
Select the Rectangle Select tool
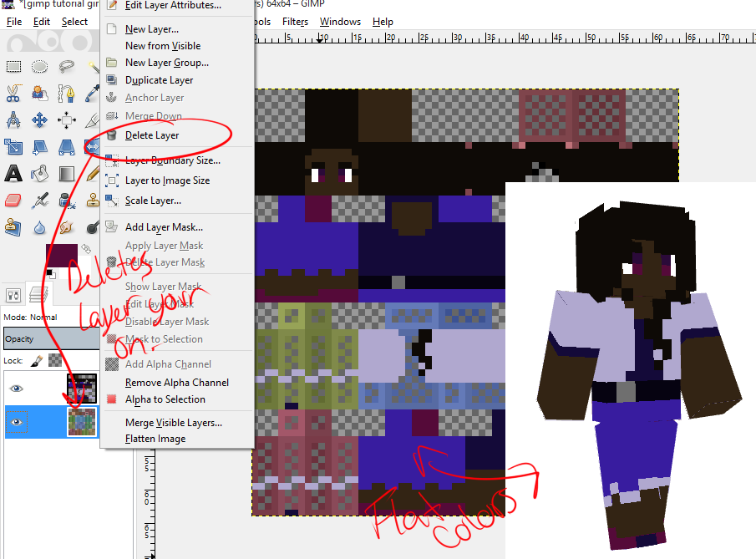click(13, 66)
